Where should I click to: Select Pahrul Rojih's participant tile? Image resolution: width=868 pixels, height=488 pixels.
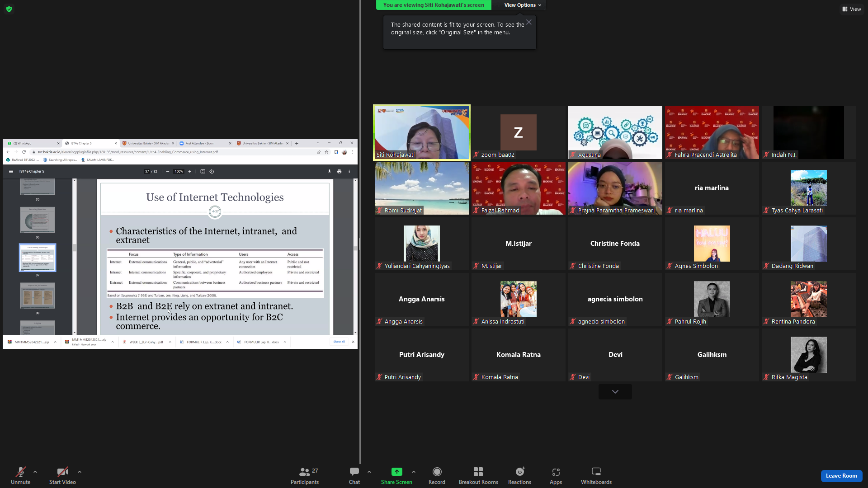(712, 299)
